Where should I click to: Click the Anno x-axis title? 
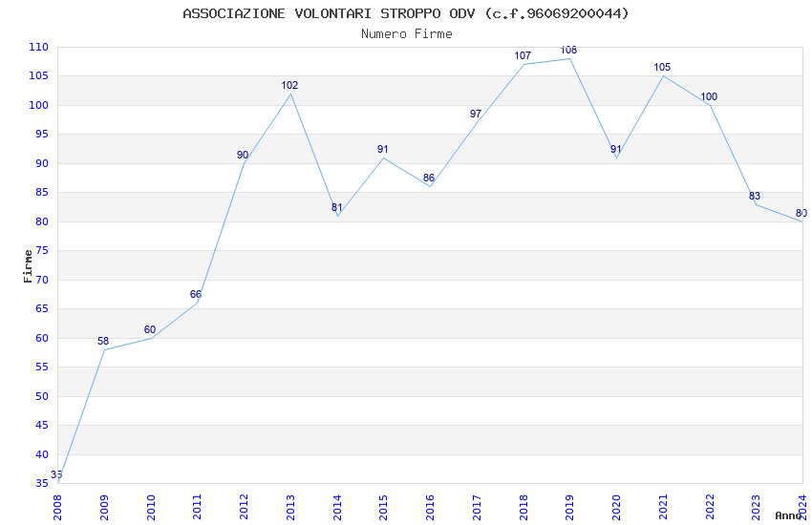coord(788,515)
